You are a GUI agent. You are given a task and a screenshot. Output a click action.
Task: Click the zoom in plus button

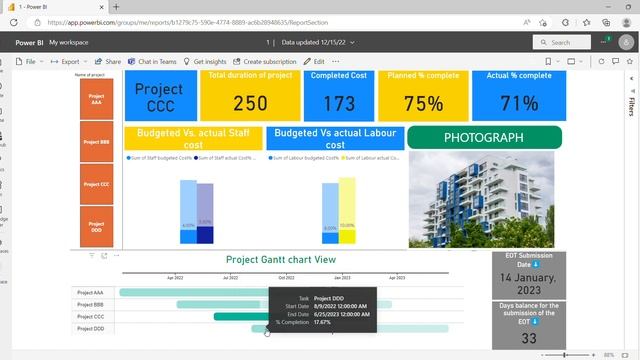pyautogui.click(x=593, y=355)
